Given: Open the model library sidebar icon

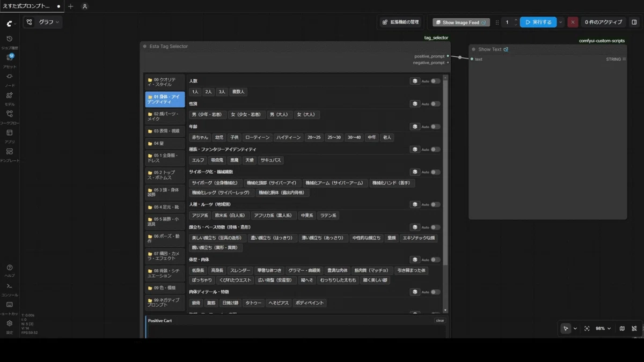Looking at the screenshot, I should (9, 95).
